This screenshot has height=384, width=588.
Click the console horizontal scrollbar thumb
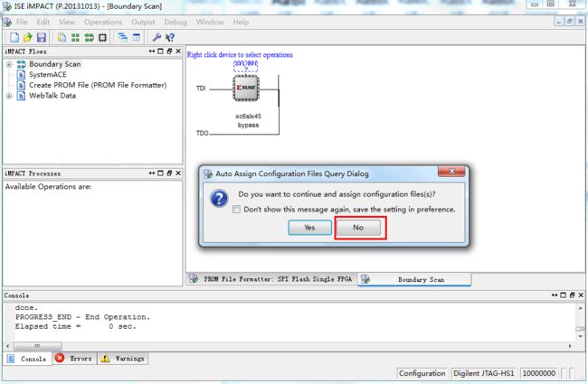click(37, 346)
